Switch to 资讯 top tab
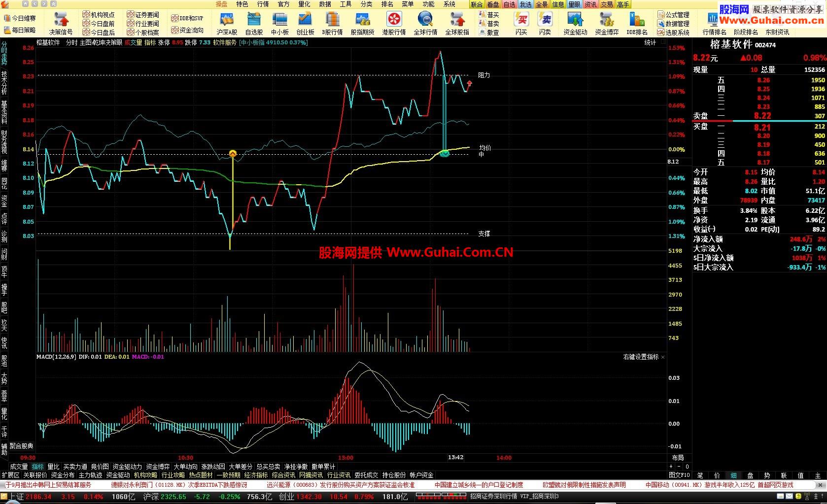Screen dimensions: 827x504 tap(590, 4)
